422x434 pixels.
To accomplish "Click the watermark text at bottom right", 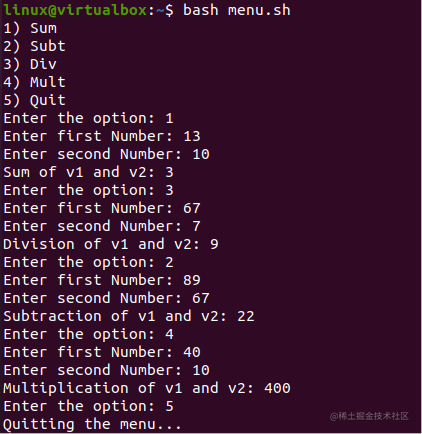I will click(369, 416).
